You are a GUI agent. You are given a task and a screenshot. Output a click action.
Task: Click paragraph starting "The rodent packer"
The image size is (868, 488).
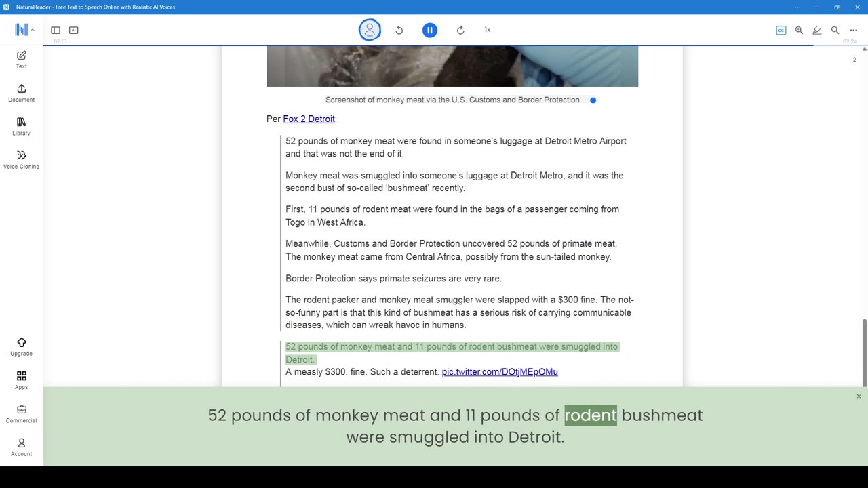click(x=460, y=312)
